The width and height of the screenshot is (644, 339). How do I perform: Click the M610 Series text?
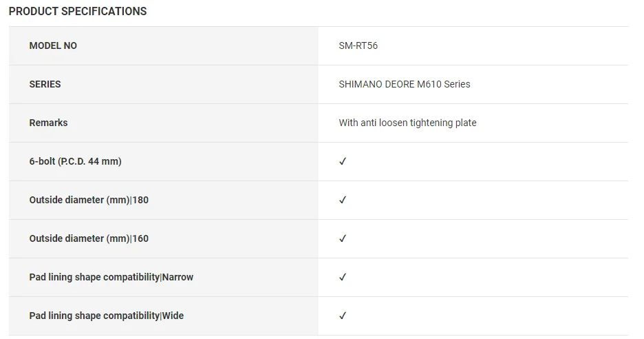[x=444, y=84]
